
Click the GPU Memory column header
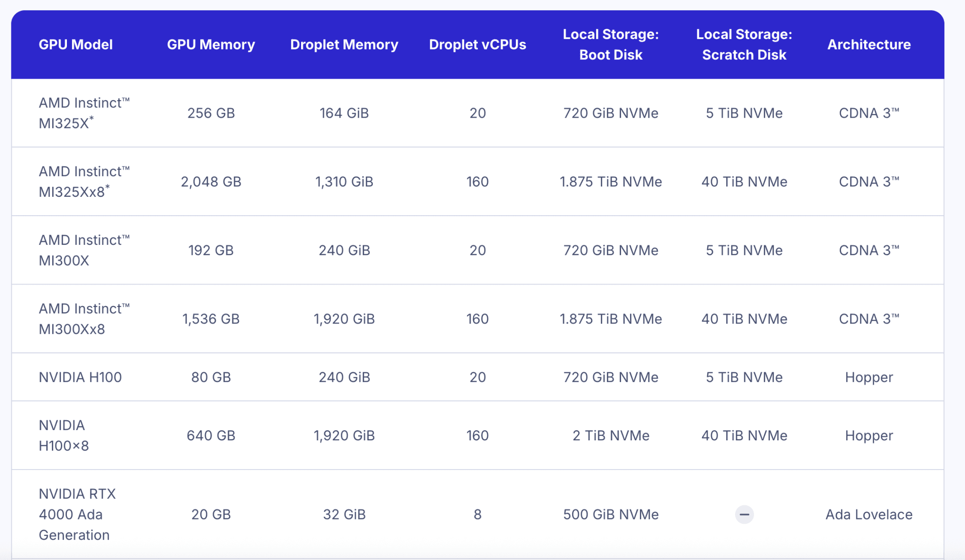tap(211, 45)
